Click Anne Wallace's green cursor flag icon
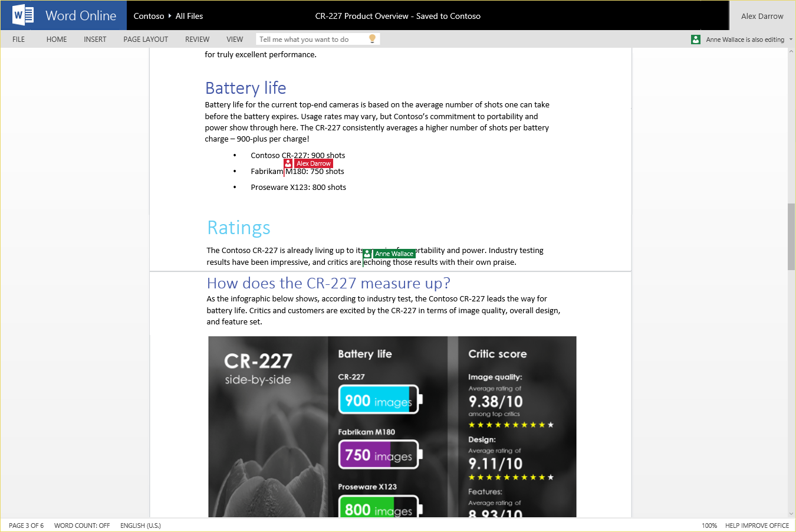This screenshot has height=532, width=796. coord(367,254)
